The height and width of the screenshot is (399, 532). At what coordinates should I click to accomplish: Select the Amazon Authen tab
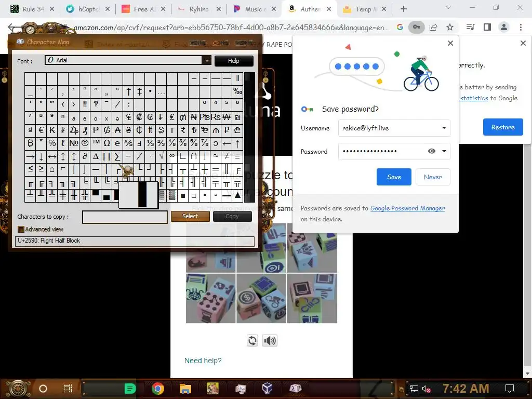(310, 9)
